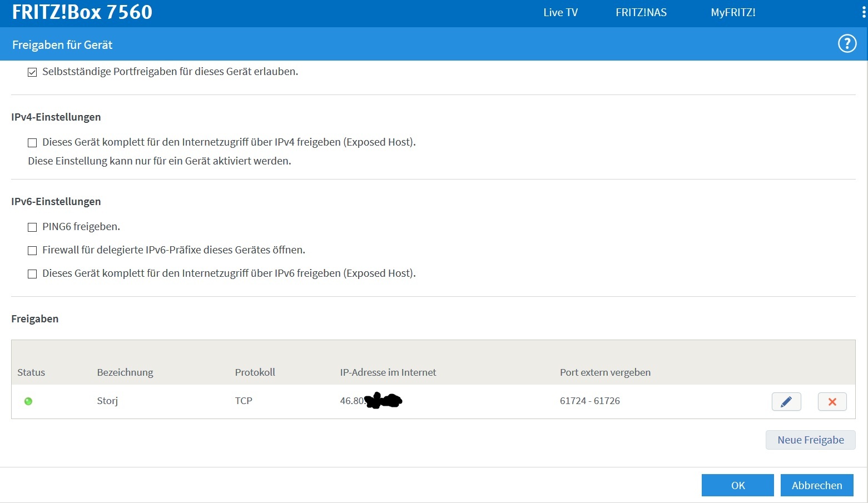Click the IPv6-Einstellungen heading

(56, 202)
